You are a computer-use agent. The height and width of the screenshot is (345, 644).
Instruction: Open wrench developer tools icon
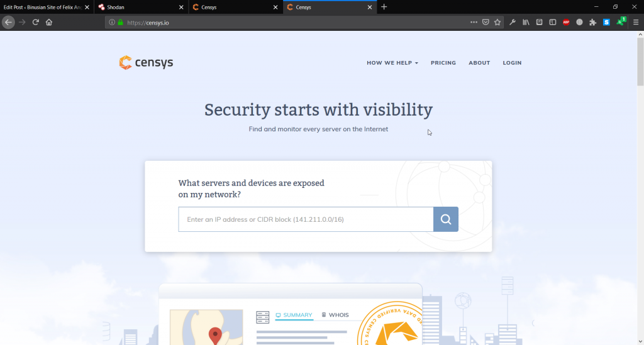tap(513, 22)
